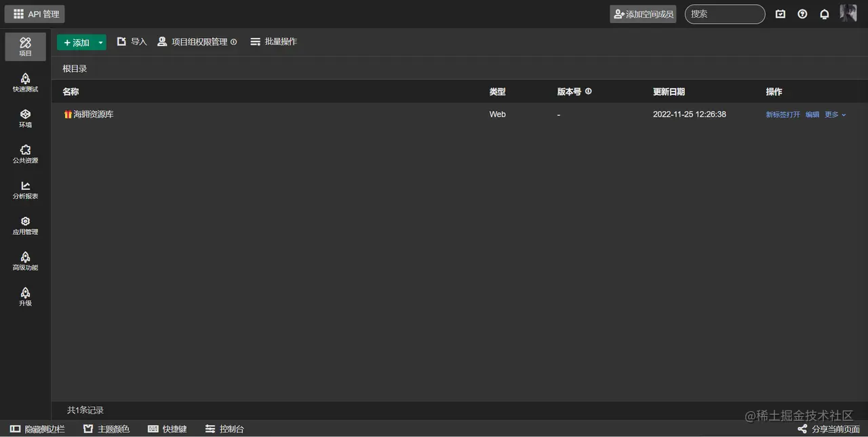Click the Web type cell

498,114
